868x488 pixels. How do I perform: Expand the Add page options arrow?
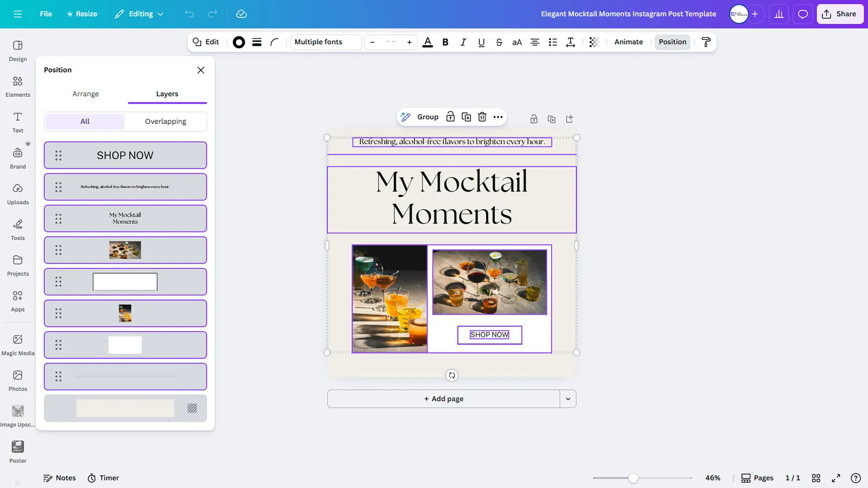pos(568,399)
